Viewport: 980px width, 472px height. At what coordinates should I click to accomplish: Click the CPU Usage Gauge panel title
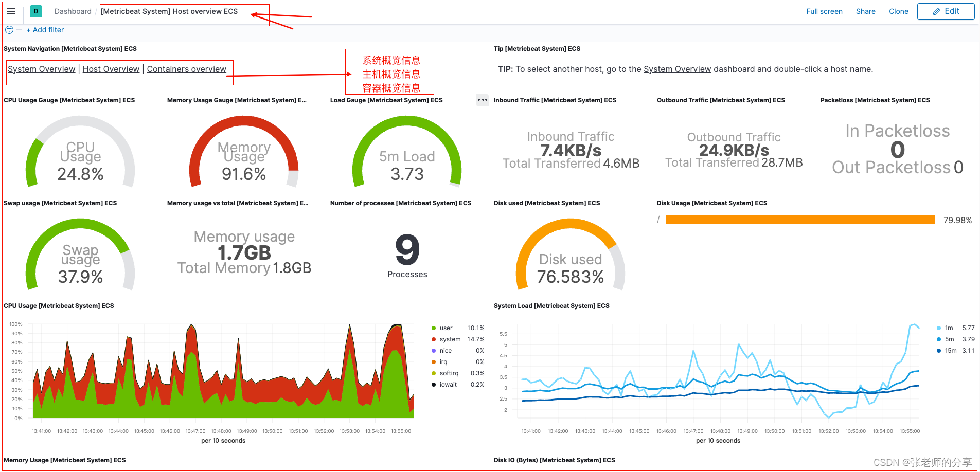tap(69, 100)
